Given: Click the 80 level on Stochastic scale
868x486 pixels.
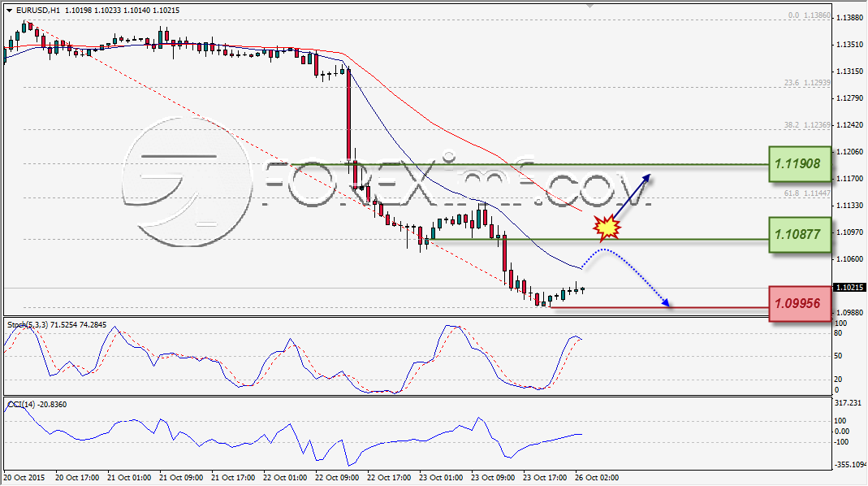Looking at the screenshot, I should click(838, 333).
